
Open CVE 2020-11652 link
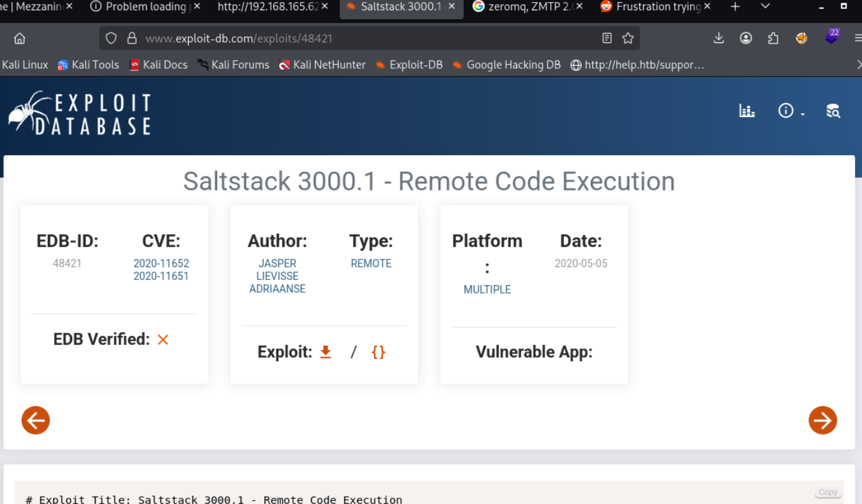(161, 263)
